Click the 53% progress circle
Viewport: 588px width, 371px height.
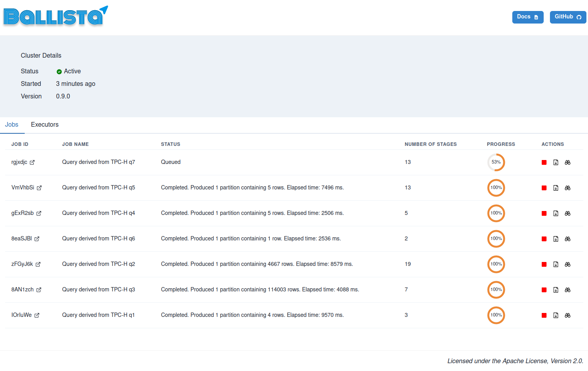[x=496, y=162]
